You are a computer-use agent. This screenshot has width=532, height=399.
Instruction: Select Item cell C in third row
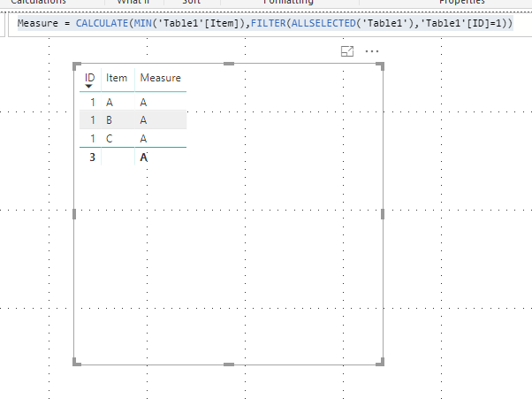109,139
